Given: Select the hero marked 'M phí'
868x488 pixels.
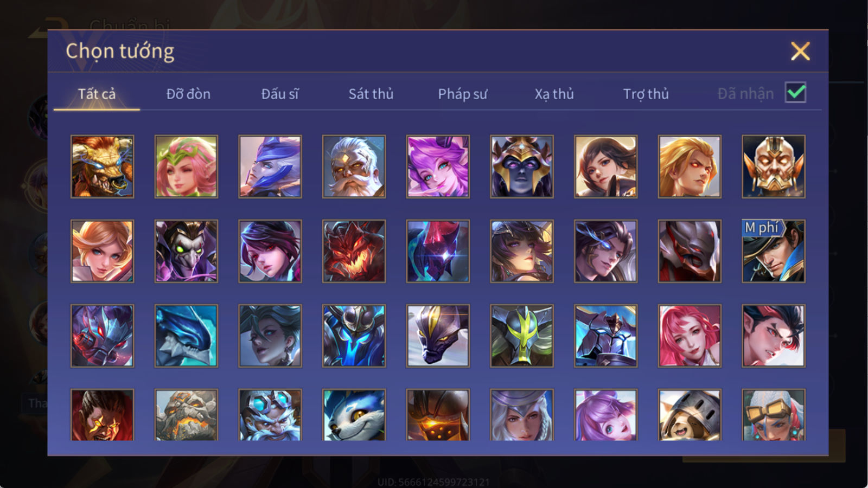Looking at the screenshot, I should 774,251.
